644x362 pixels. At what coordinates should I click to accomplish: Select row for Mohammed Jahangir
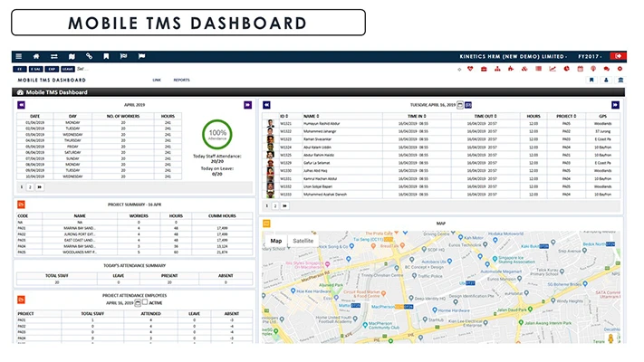coord(441,131)
